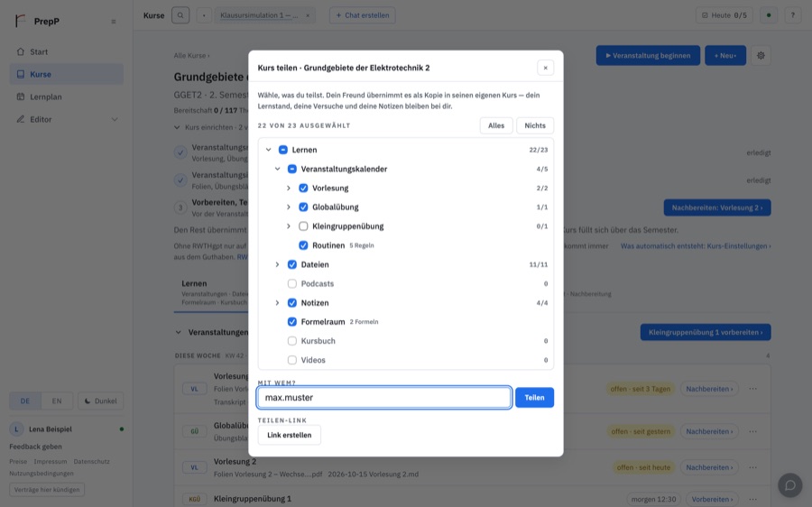Screen dimensions: 812x507
Task: Collapse the Lernen tree node
Action: click(268, 150)
